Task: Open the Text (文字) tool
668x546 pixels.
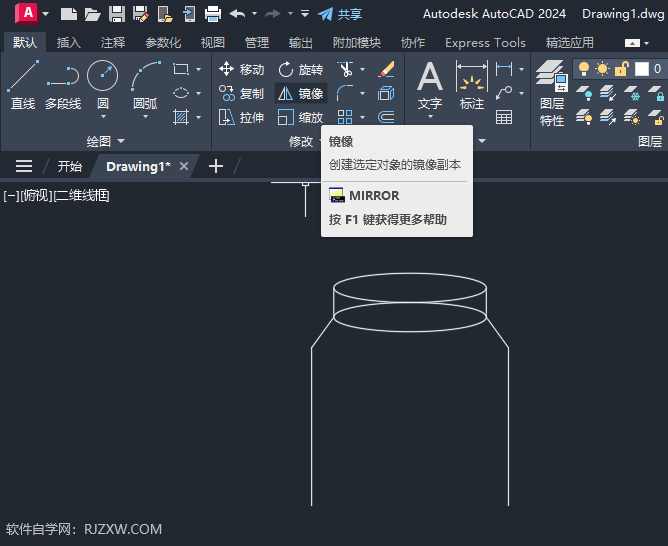Action: (x=430, y=85)
